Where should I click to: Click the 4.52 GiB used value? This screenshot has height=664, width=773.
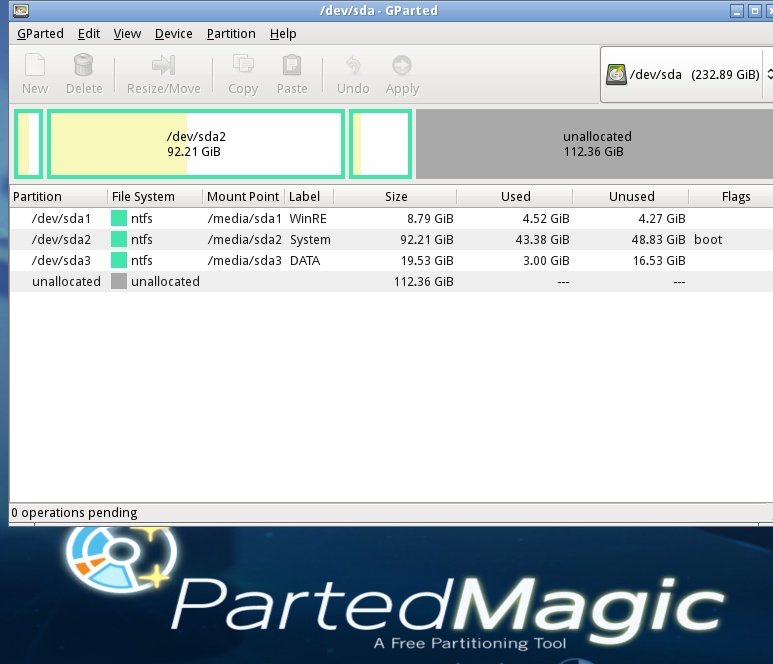[546, 218]
